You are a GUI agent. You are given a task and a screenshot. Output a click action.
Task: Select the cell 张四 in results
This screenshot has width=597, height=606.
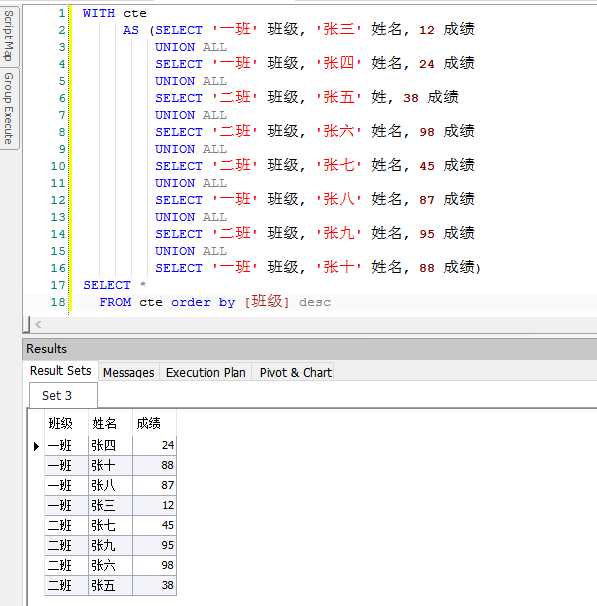110,446
